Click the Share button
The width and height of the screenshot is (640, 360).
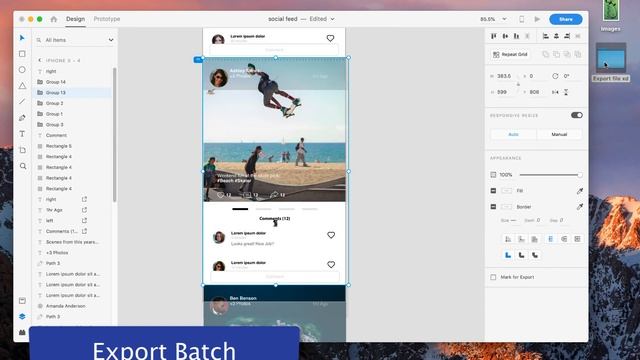[566, 19]
